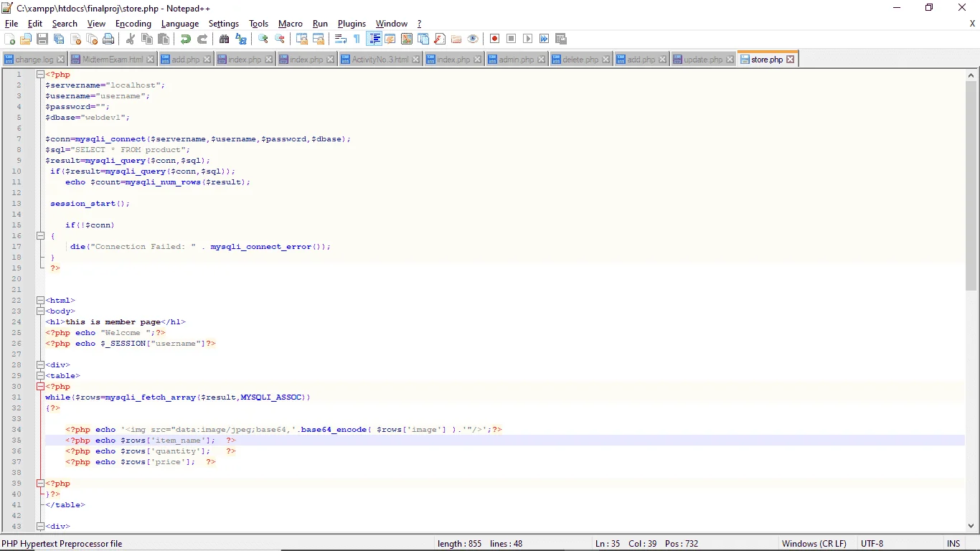Collapse the red PHP fold at line 39
The width and height of the screenshot is (980, 551).
click(x=40, y=484)
